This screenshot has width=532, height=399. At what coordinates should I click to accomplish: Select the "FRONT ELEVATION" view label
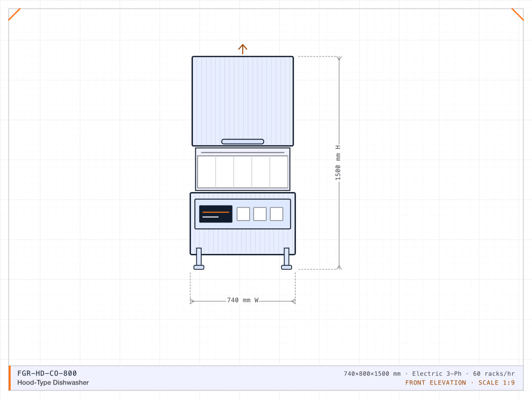pos(436,383)
